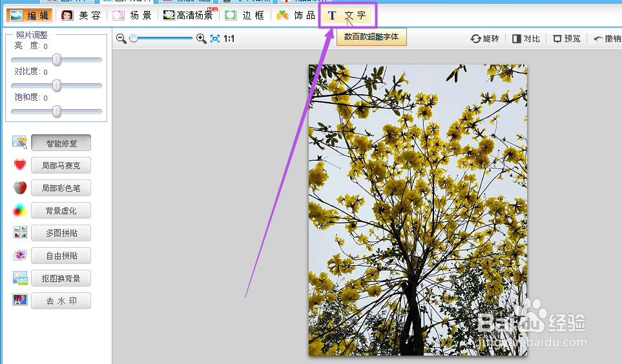Click the yellow flower tree photo
The height and width of the screenshot is (364, 622).
(418, 210)
